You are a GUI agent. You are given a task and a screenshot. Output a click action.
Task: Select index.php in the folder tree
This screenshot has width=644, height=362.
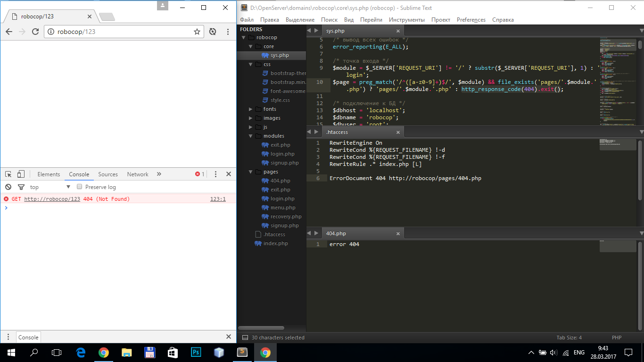click(275, 244)
